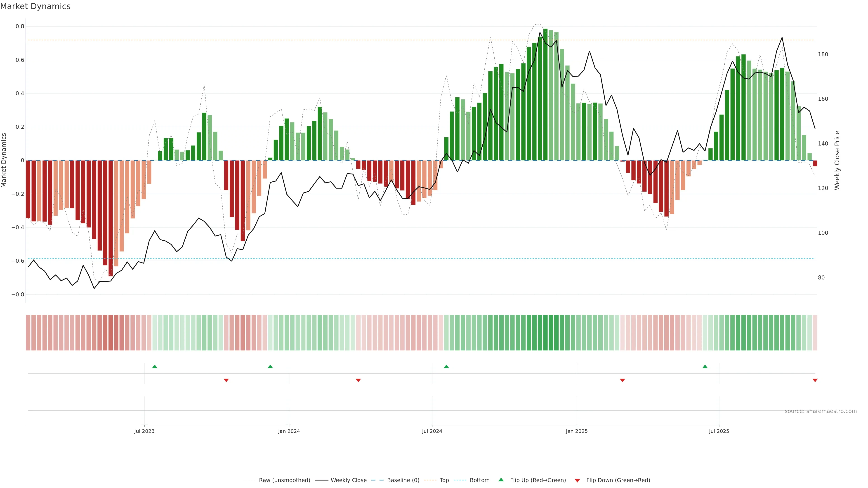Click the Flip Up legend triangle icon
This screenshot has height=488, width=868.
pos(501,480)
